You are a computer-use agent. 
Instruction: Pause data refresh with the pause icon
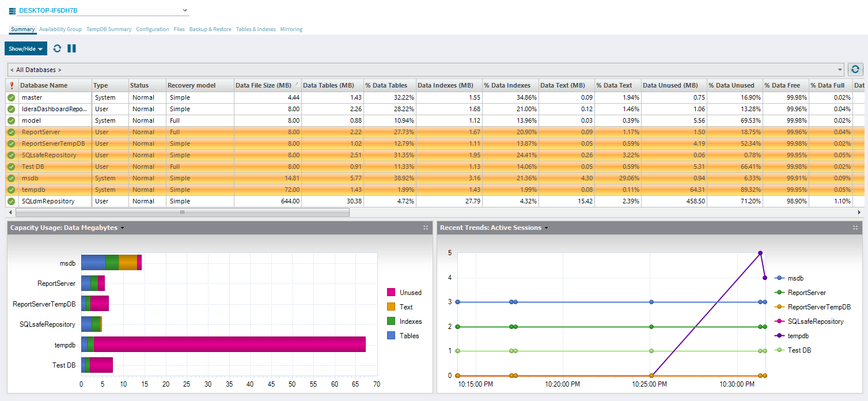(72, 48)
